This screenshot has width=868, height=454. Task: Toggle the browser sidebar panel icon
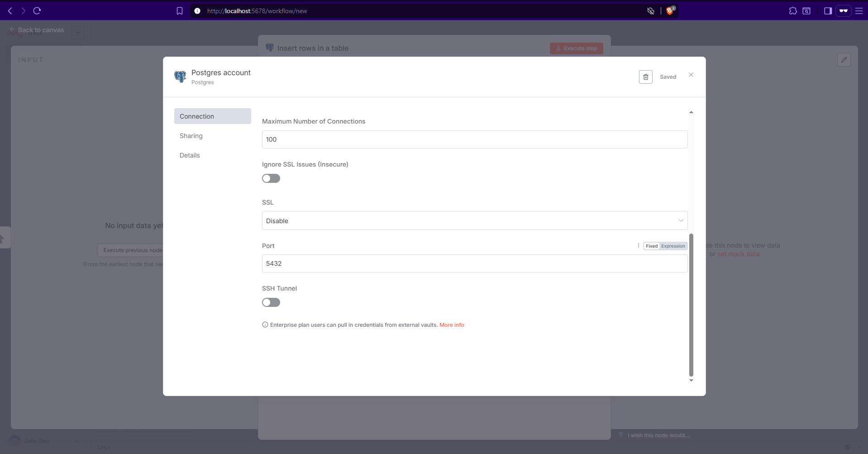(x=828, y=11)
